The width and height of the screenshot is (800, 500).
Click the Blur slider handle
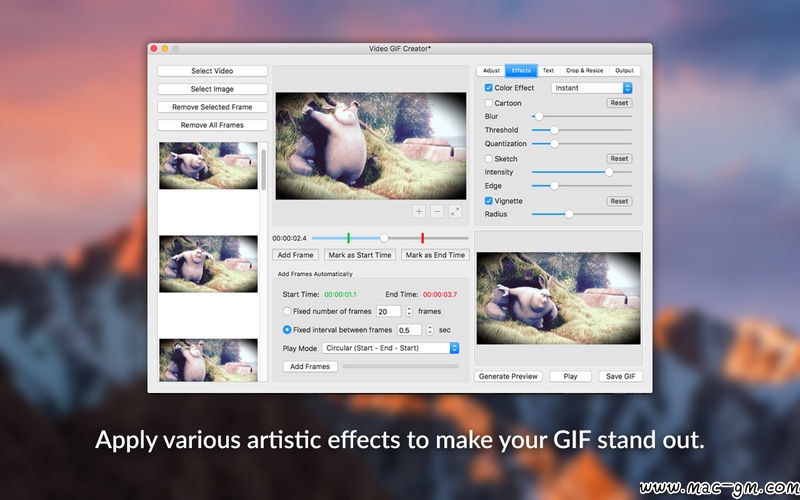(539, 116)
